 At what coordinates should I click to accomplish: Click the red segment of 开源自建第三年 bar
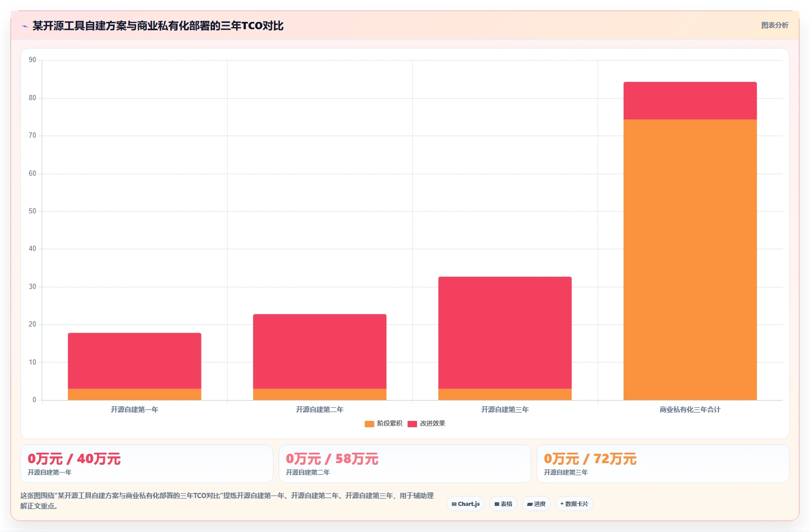[505, 333]
